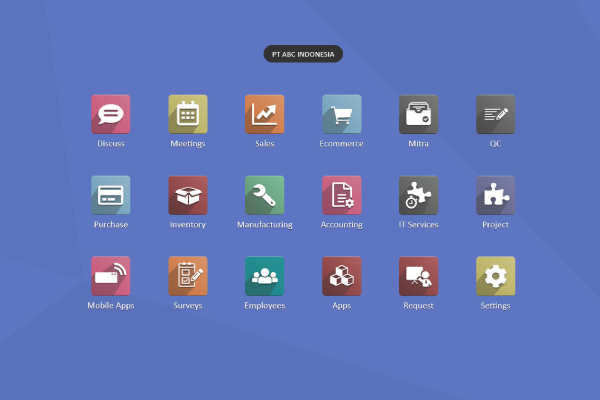The image size is (600, 400).
Task: Launch the Surveys app
Action: click(188, 276)
